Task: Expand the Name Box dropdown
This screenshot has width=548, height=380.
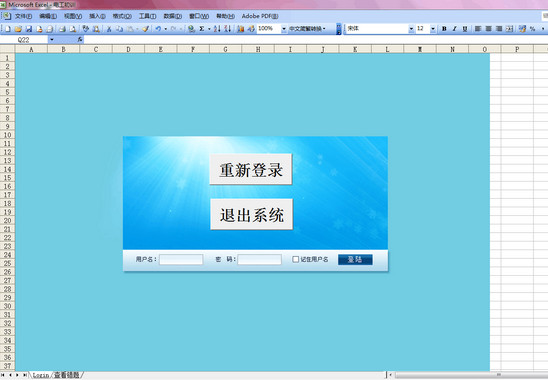Action: 52,40
